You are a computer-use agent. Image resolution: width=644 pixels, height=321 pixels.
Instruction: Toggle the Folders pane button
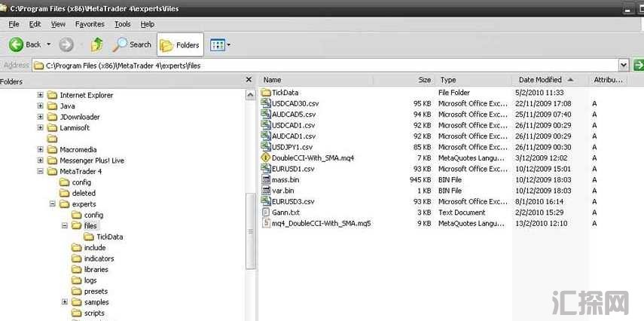coord(180,44)
